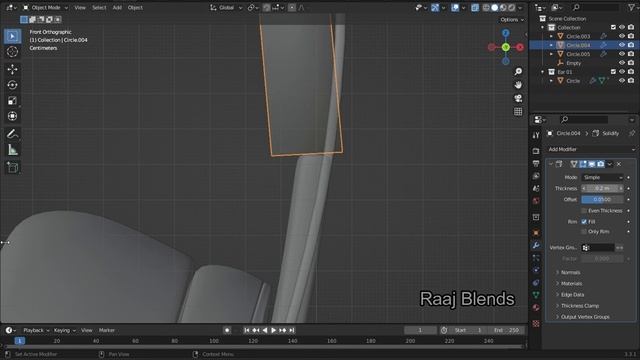The height and width of the screenshot is (360, 640).
Task: Activate the Transform tool
Action: pos(12,116)
